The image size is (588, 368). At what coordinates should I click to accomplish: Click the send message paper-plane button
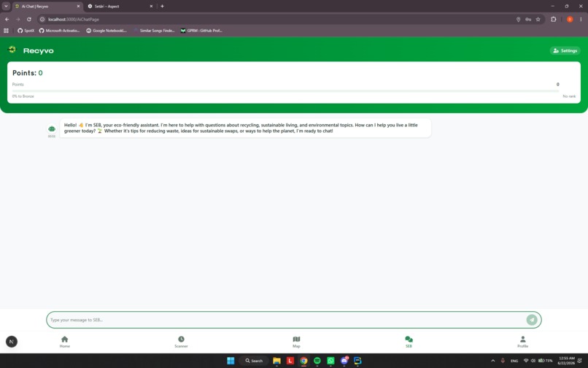531,320
